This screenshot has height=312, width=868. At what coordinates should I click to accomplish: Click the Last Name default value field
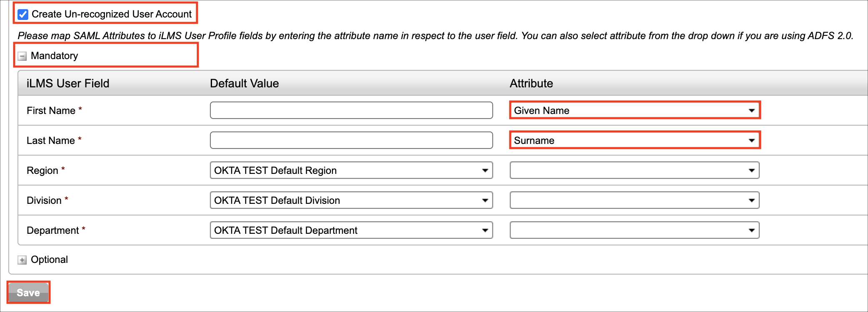tap(351, 140)
